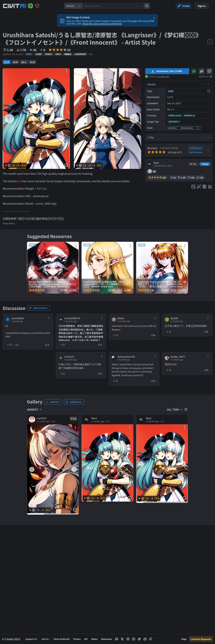Click the arrow next to hash 99CDD21CC0
215x644 pixels.
click(198, 128)
